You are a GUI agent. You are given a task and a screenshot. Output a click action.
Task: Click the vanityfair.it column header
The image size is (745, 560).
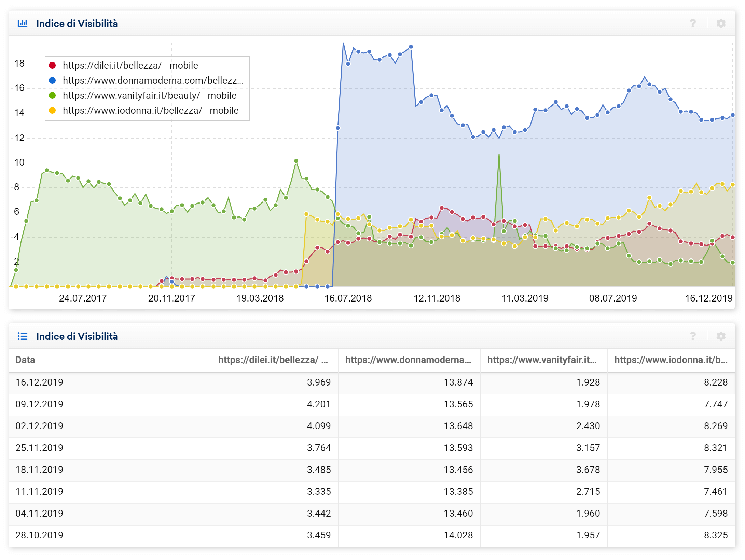click(542, 360)
